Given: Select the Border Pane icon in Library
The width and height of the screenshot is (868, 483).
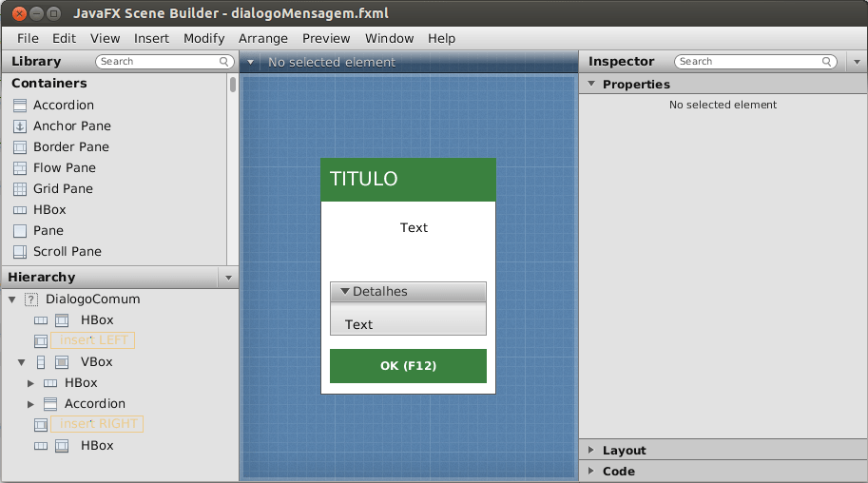Looking at the screenshot, I should [x=20, y=147].
